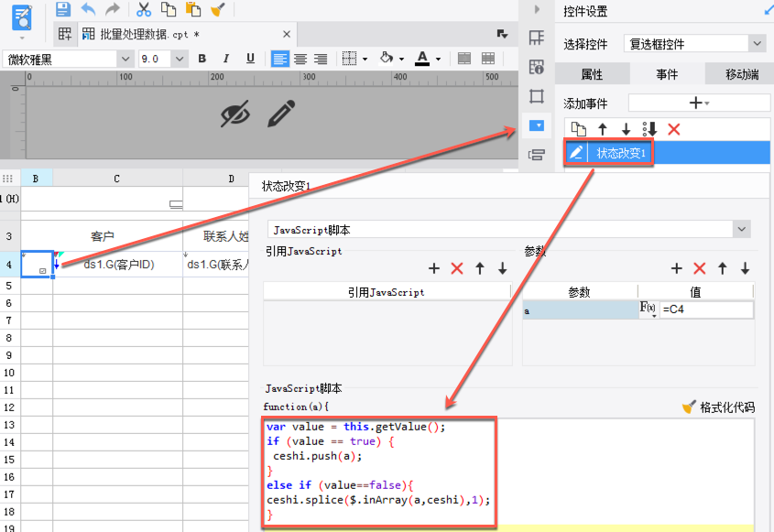
Task: Open the cell attributes info icon in sidebar
Action: tap(537, 67)
